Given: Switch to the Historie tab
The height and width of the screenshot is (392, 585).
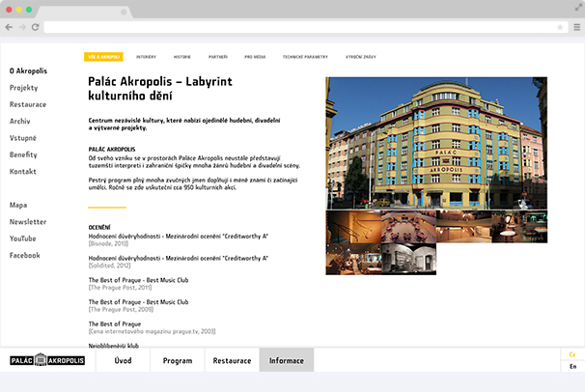Looking at the screenshot, I should point(182,57).
